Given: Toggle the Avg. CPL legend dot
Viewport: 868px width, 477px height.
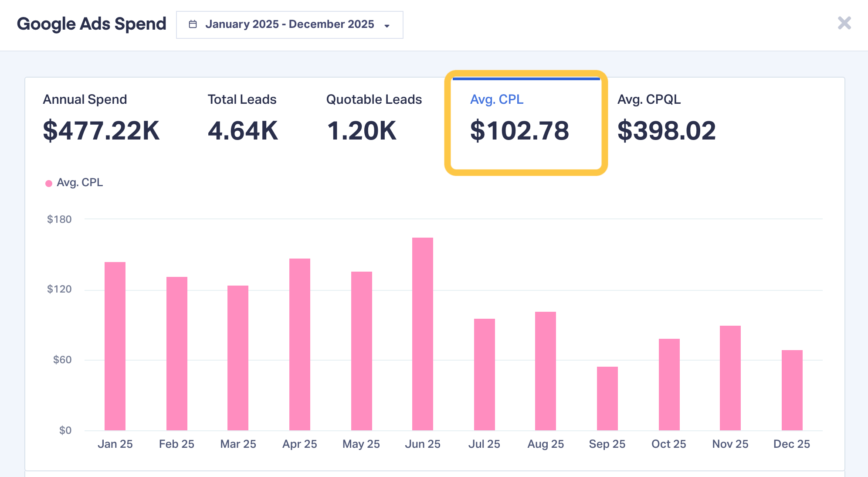Looking at the screenshot, I should [x=49, y=183].
